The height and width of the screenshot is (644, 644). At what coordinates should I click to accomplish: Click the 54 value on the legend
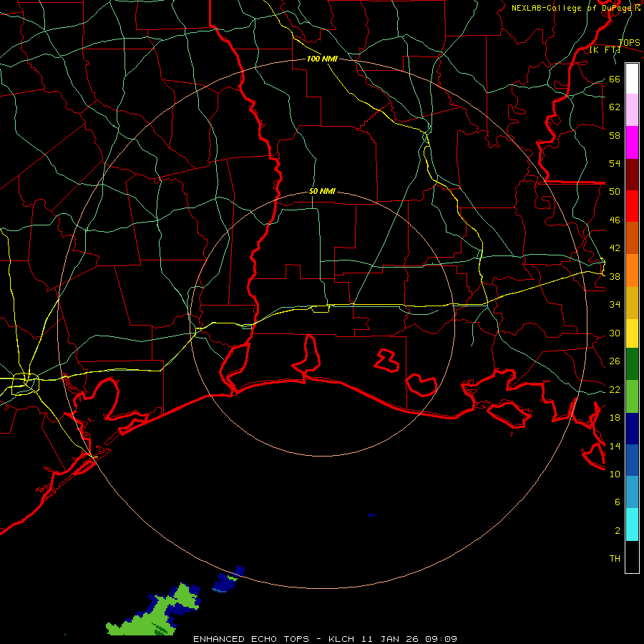(x=615, y=164)
